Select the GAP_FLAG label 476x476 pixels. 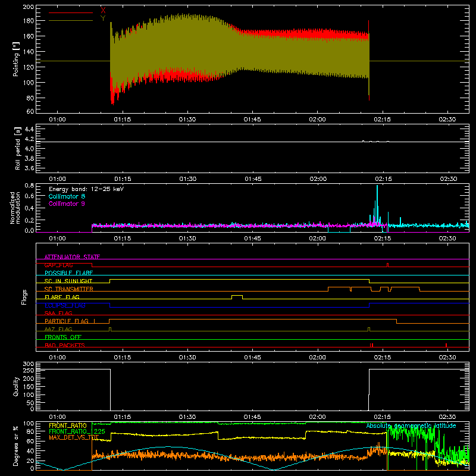58,265
